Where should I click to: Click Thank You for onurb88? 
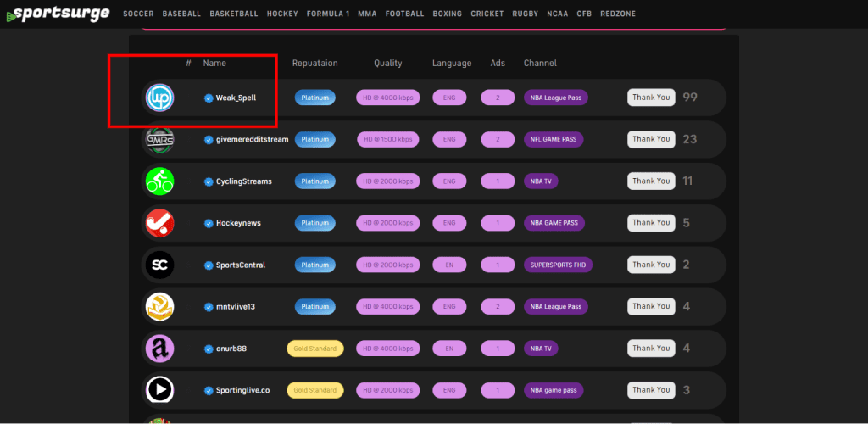[651, 349]
